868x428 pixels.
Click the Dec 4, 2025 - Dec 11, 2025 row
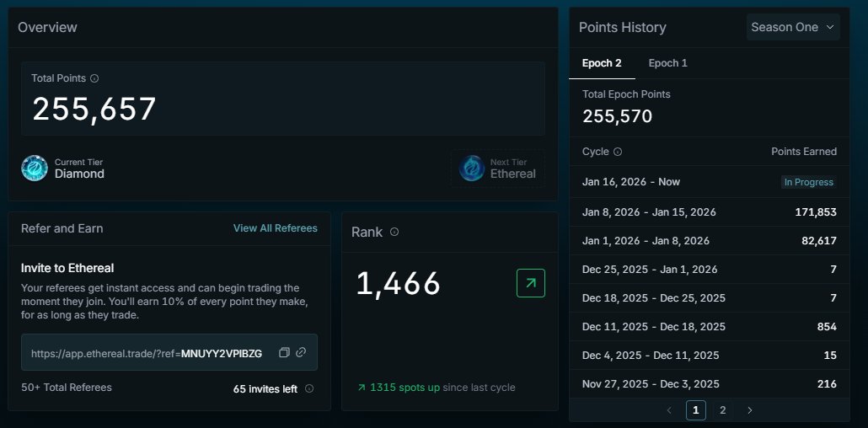click(709, 356)
